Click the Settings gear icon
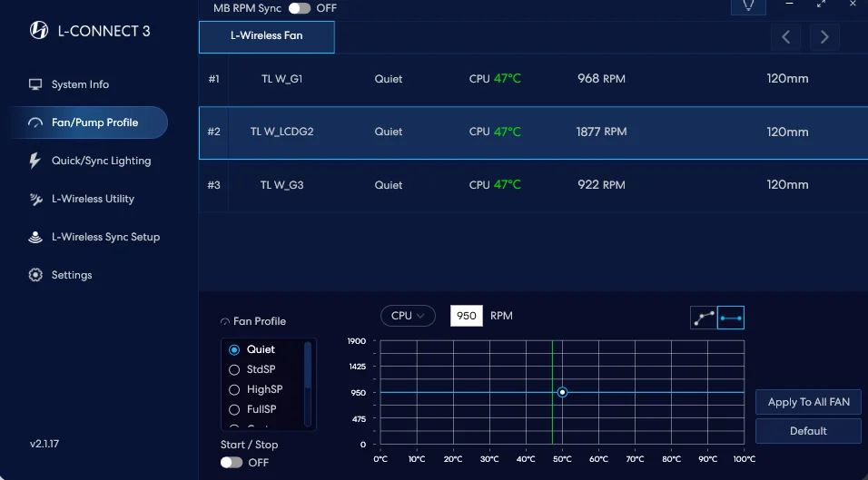Screen dimensions: 868x480 pos(35,275)
